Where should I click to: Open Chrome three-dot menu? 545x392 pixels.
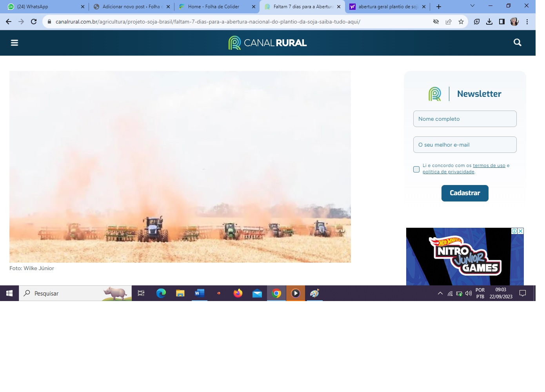(527, 22)
